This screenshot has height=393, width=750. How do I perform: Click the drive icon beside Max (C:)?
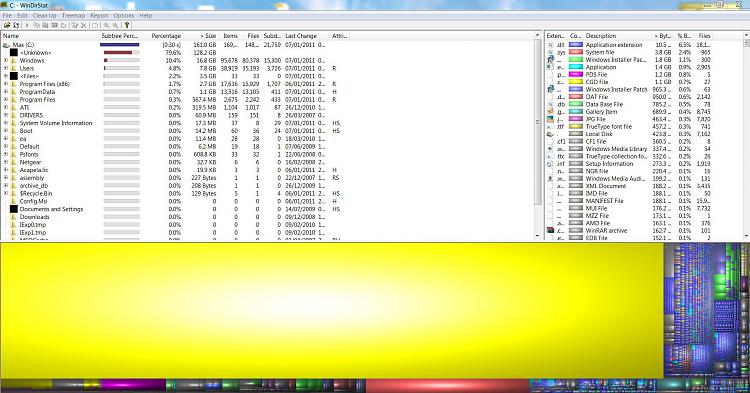6,45
